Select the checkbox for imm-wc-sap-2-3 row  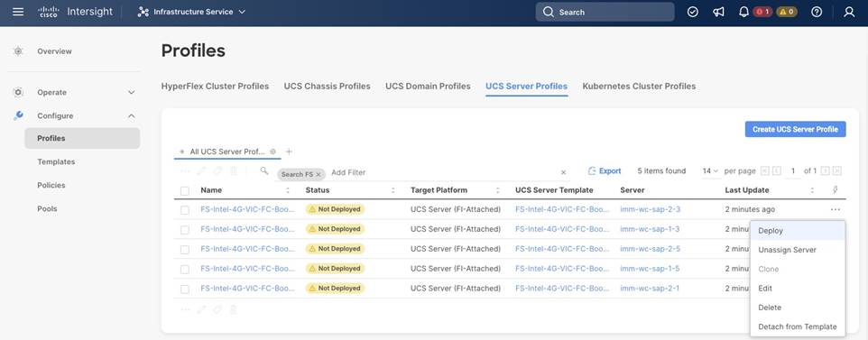click(185, 210)
